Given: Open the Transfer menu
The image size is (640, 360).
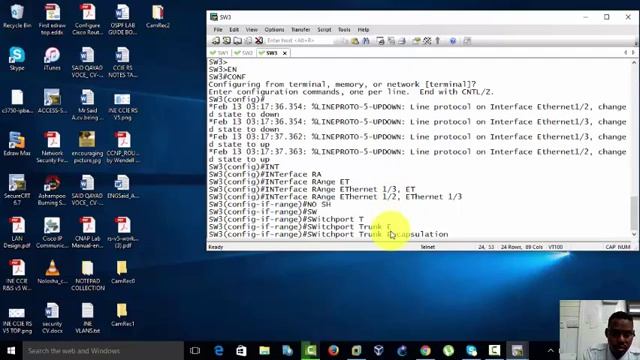Looking at the screenshot, I should pyautogui.click(x=301, y=30).
